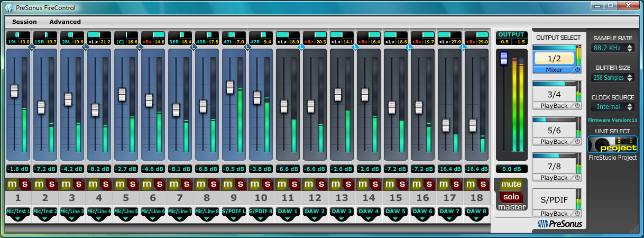Open the Session menu

24,22
